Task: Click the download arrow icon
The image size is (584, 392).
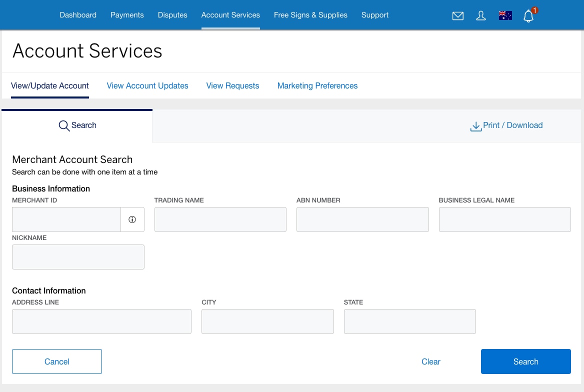Action: tap(475, 126)
